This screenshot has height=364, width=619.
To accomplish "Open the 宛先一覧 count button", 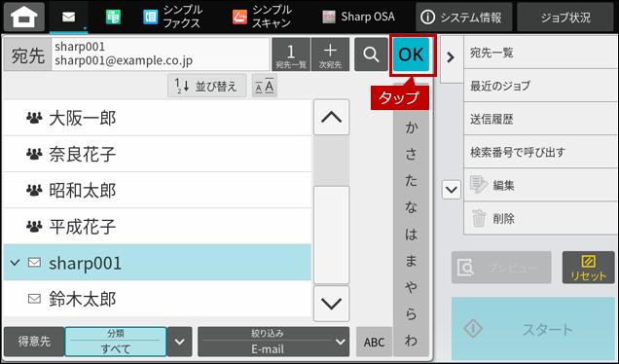I will pos(291,55).
